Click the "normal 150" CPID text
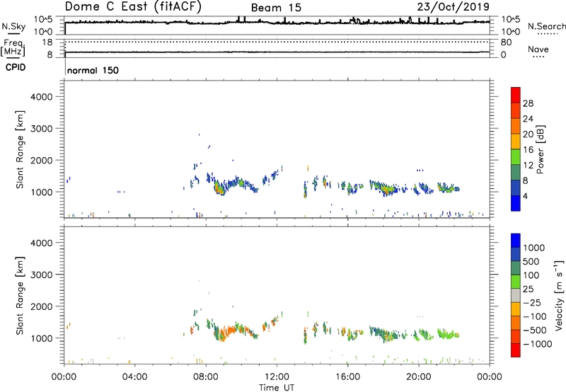The image size is (566, 392). [x=93, y=70]
